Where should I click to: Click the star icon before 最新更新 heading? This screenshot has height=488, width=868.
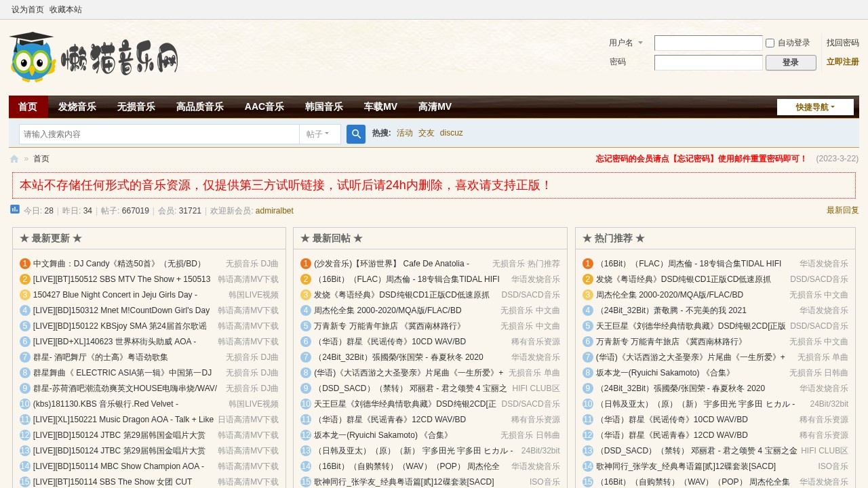pos(22,237)
